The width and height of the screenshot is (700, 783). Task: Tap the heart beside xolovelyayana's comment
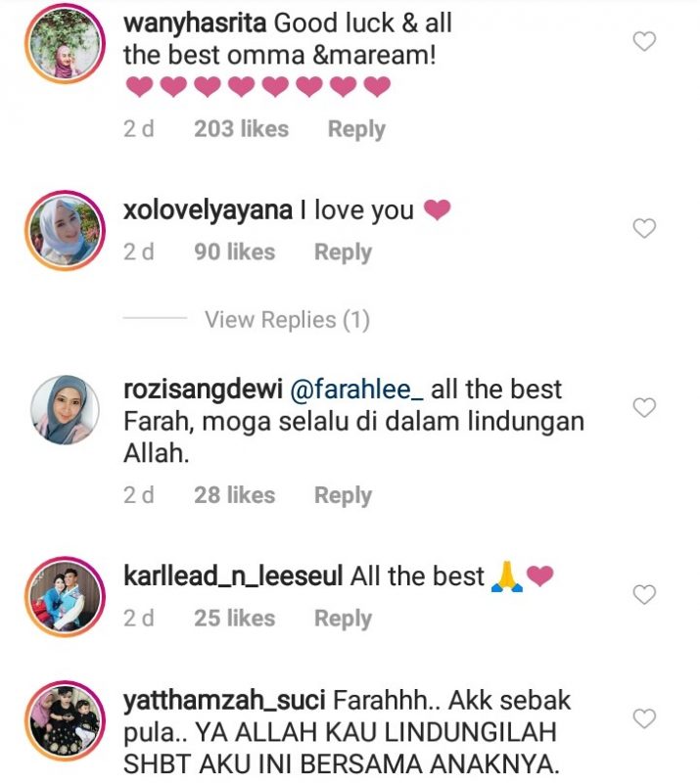coord(644,229)
